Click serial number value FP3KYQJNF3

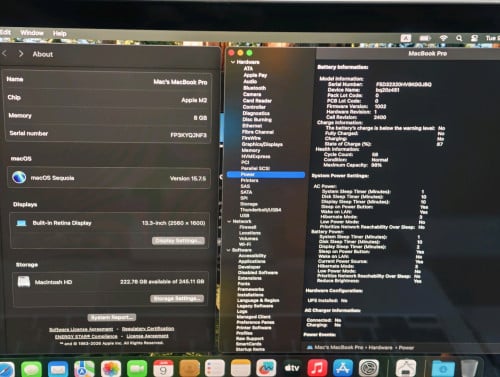(x=188, y=135)
